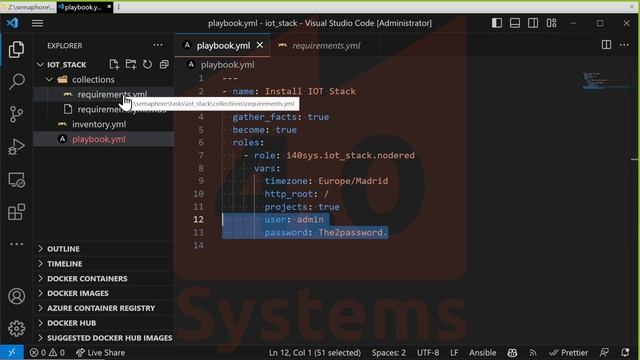640x360 pixels.
Task: Open the second requirements file under collections
Action: coord(103,109)
